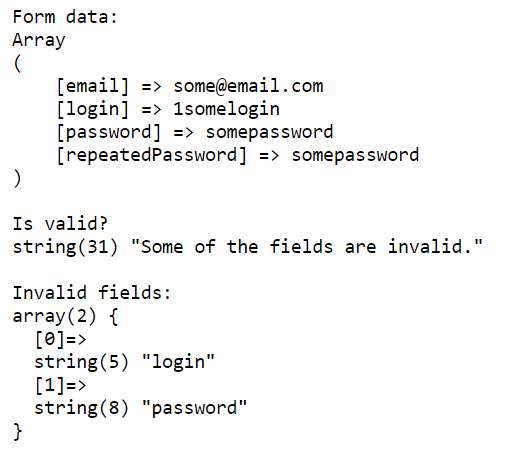Click the [1]=> index entry
The height and width of the screenshot is (463, 513).
(60, 385)
